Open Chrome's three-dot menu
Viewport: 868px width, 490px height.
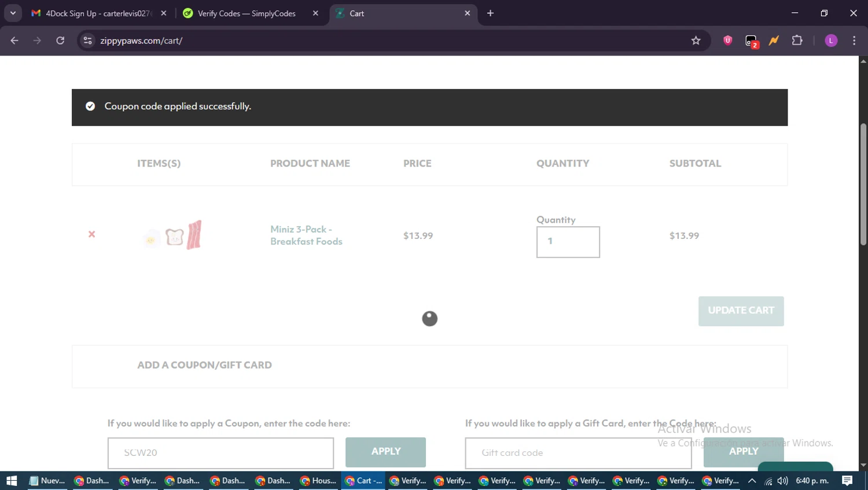(854, 40)
